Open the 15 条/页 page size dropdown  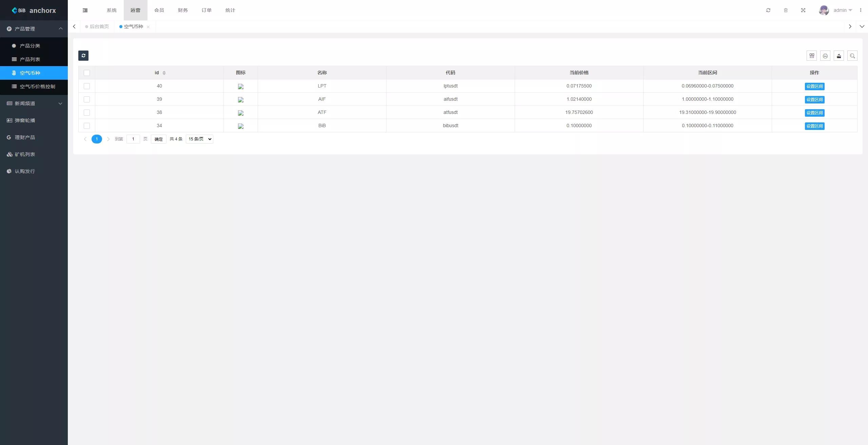199,139
